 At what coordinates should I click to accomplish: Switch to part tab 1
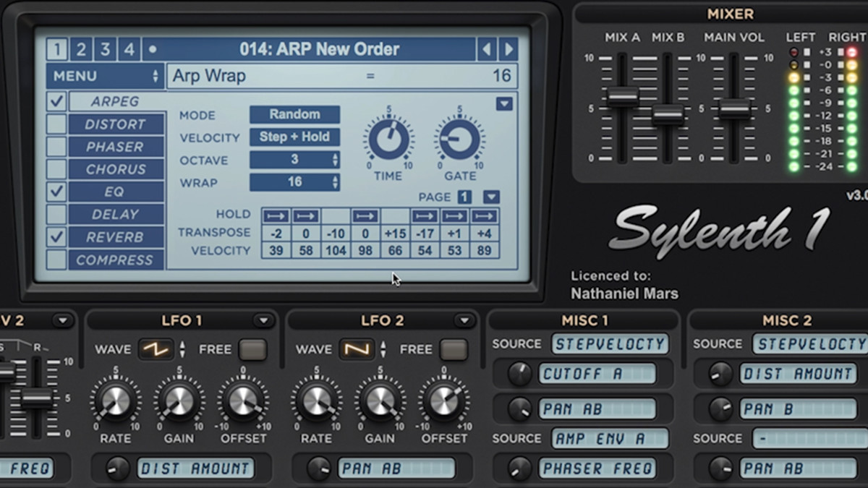pos(57,49)
